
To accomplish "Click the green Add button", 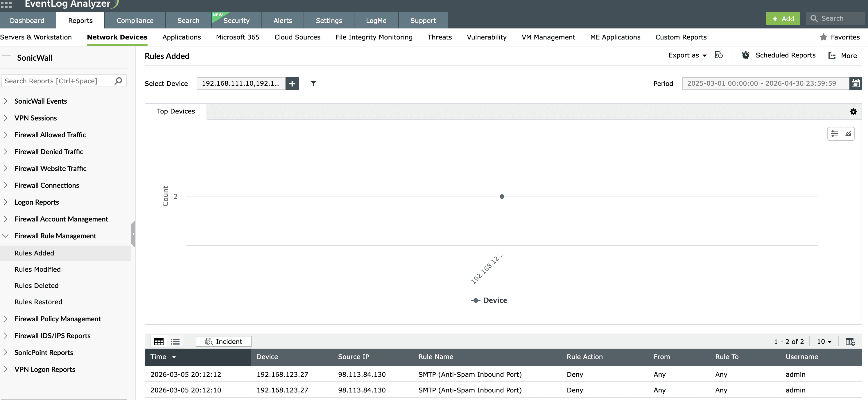I will 783,19.
